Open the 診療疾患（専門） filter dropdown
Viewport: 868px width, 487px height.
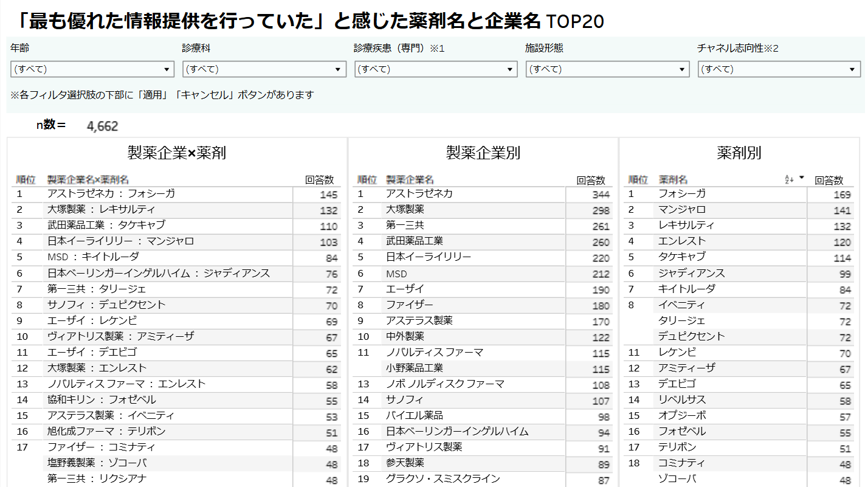(x=436, y=69)
